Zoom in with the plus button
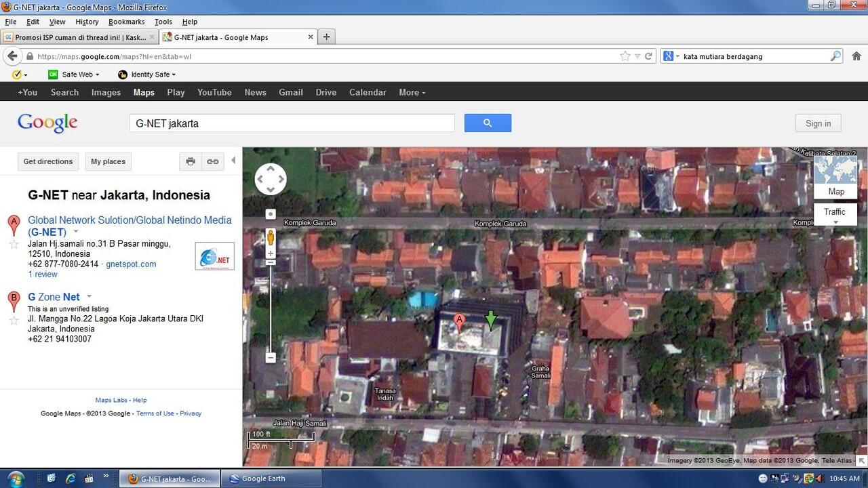868x488 pixels. coord(271,253)
